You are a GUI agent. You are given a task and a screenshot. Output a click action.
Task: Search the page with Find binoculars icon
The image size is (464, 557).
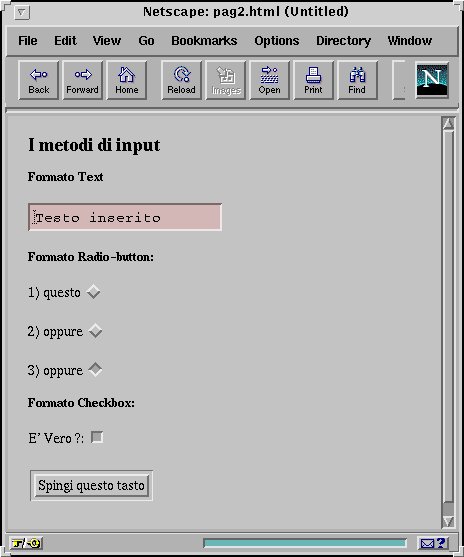(x=357, y=80)
